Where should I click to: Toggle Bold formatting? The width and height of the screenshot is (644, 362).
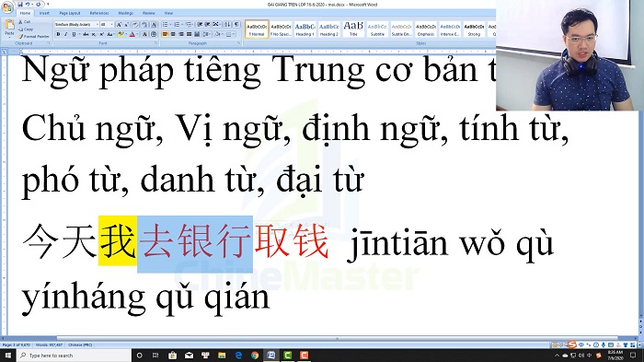58,34
